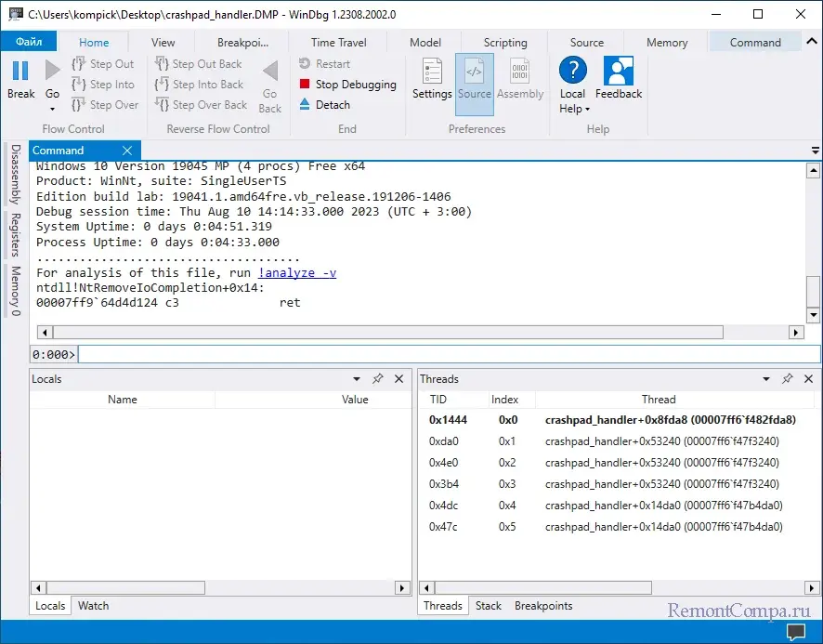This screenshot has width=823, height=644.
Task: Select thread with TID 0x47c
Action: click(x=618, y=526)
